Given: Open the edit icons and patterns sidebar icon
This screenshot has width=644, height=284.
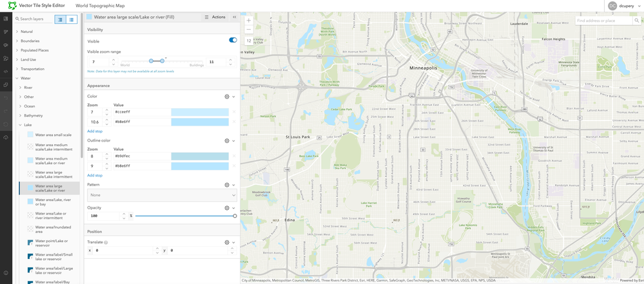Looking at the screenshot, I should tap(6, 58).
